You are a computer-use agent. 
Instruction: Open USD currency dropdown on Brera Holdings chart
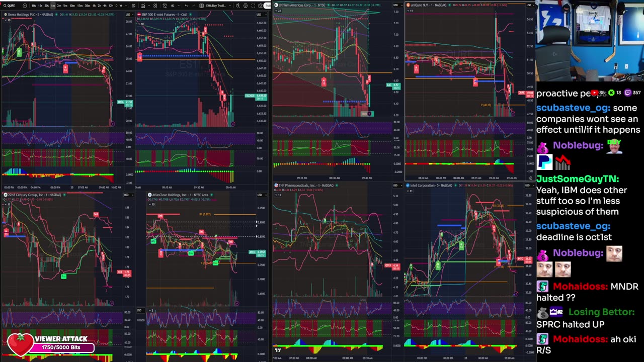coord(129,15)
